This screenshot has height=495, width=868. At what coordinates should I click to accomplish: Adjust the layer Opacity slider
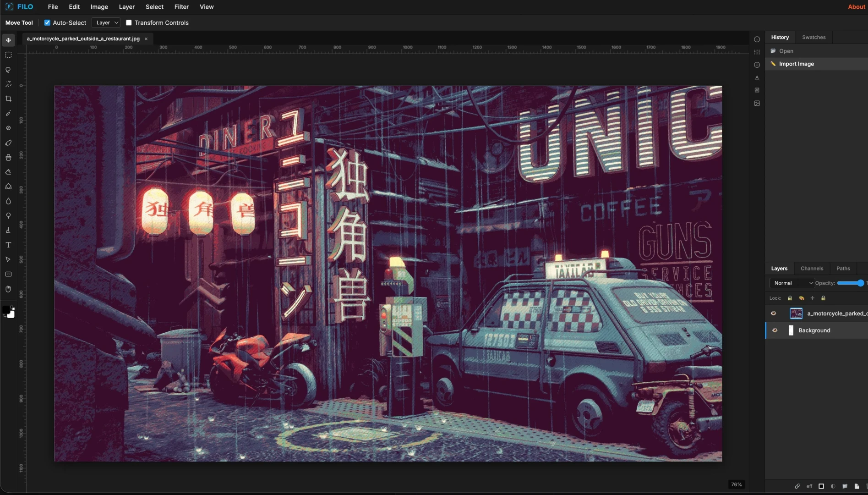click(851, 283)
